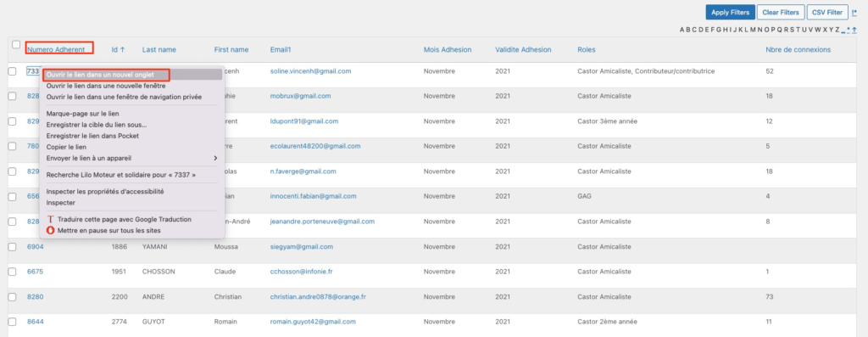The width and height of the screenshot is (868, 337).
Task: Open member number 8280 link
Action: click(x=35, y=296)
